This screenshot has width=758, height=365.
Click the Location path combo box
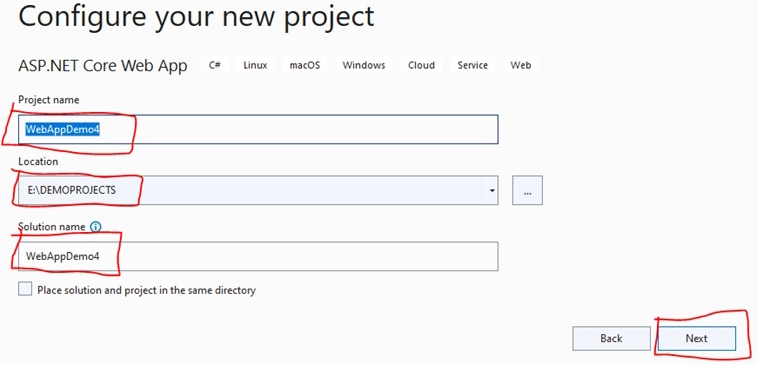pyautogui.click(x=258, y=190)
